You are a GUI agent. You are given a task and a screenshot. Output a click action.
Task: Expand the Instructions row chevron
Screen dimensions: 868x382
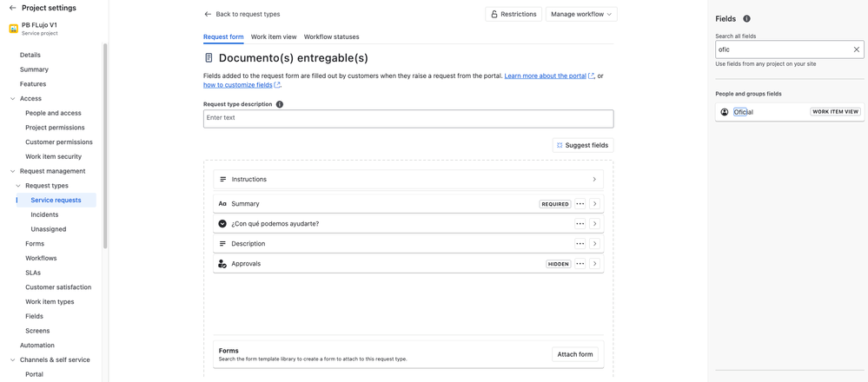tap(594, 180)
